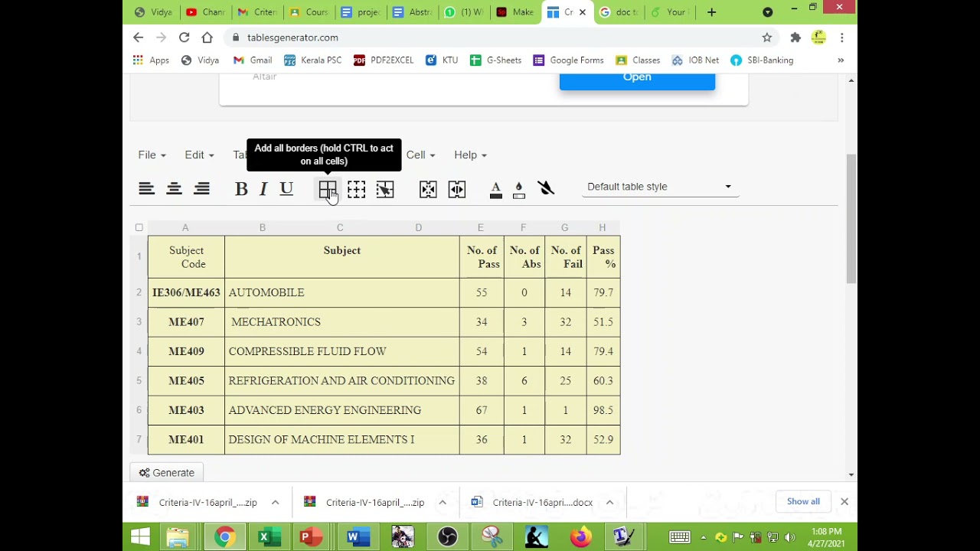Remove all borders icon
Screen dimensions: 980x551
tap(356, 189)
